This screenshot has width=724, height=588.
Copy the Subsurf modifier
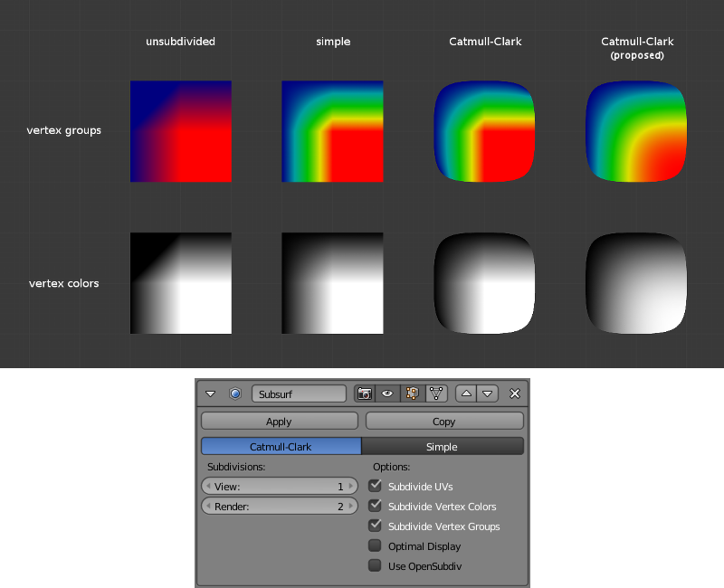(444, 422)
